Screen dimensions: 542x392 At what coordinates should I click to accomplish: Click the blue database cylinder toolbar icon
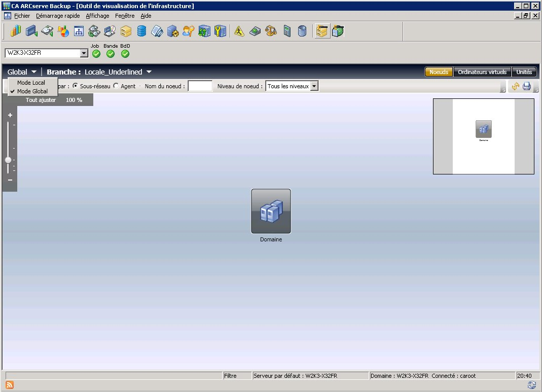click(141, 31)
